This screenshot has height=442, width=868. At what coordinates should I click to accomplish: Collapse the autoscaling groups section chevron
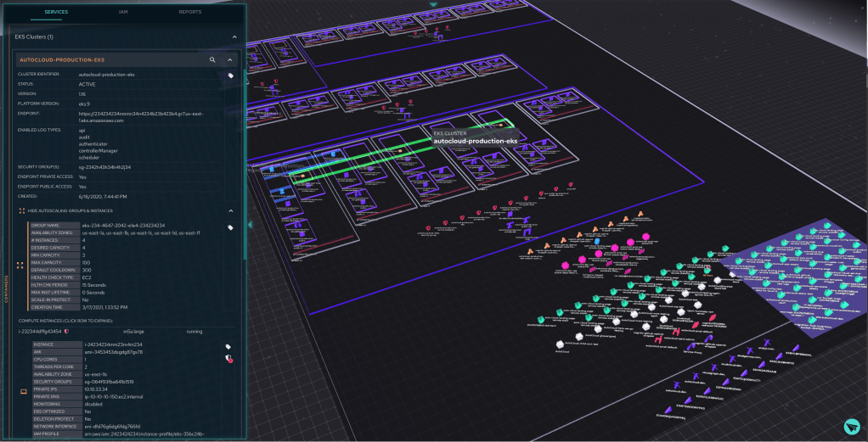(230, 210)
